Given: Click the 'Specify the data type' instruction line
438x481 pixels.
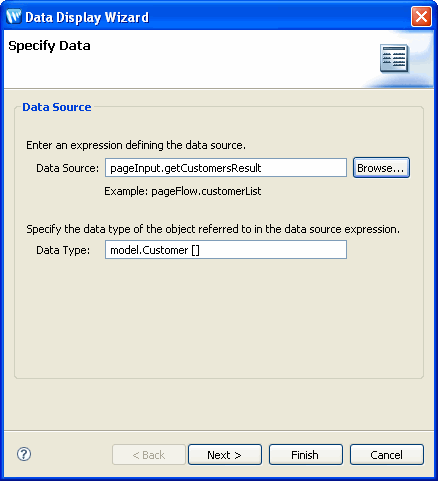Looking at the screenshot, I should point(213,229).
